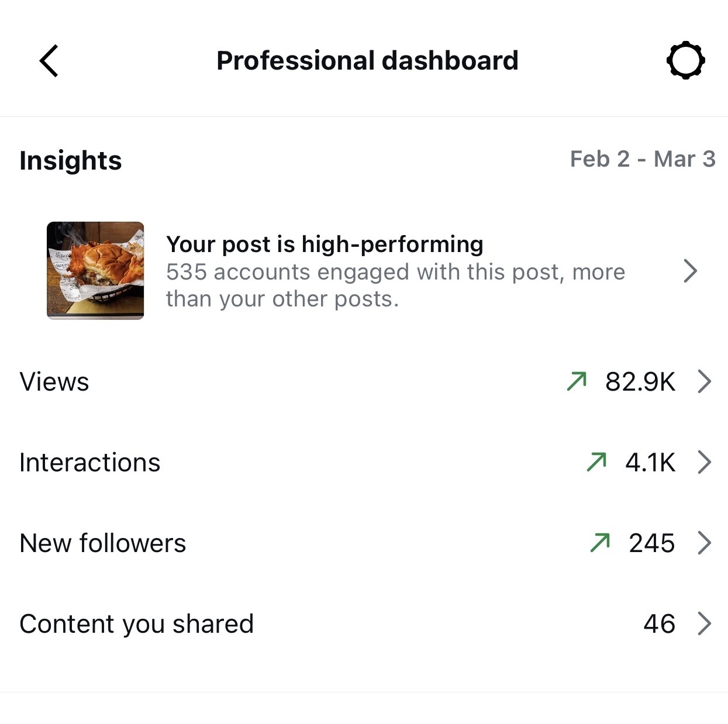
Task: Click the 82.9K views count
Action: point(640,382)
